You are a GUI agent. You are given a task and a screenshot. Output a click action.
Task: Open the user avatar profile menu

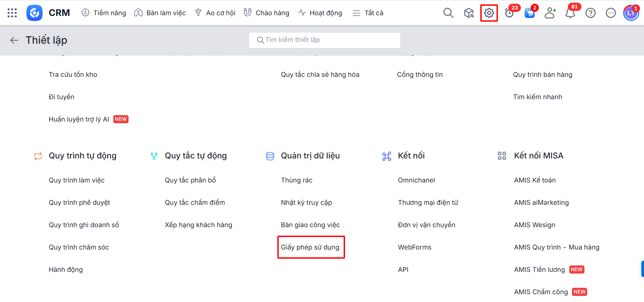(630, 13)
